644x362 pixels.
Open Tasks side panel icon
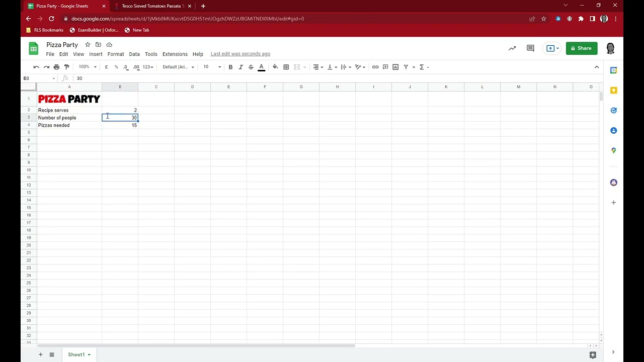pyautogui.click(x=613, y=110)
